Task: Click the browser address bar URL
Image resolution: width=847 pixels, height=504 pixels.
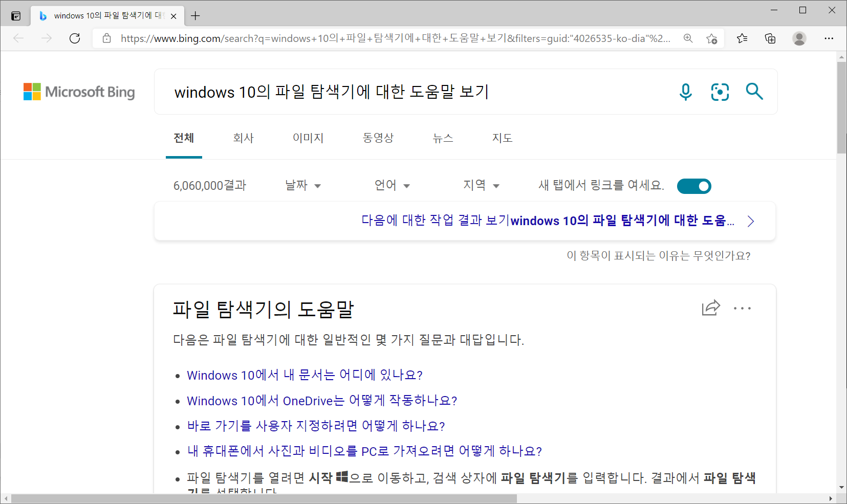Action: 395,38
